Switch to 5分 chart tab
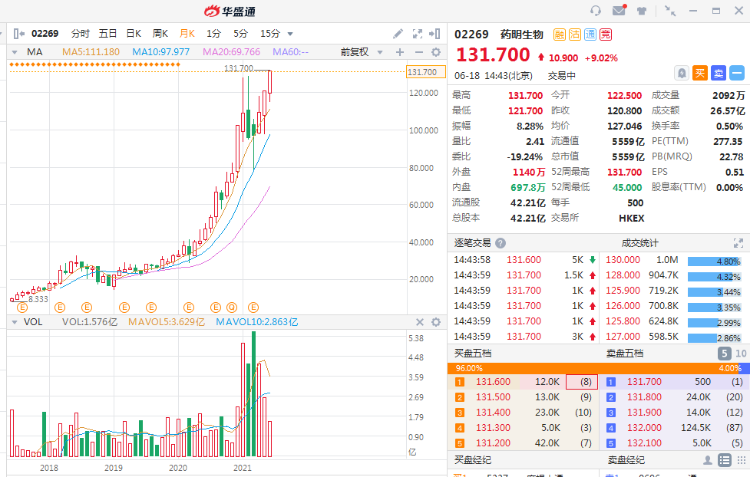This screenshot has width=750, height=477. click(241, 33)
